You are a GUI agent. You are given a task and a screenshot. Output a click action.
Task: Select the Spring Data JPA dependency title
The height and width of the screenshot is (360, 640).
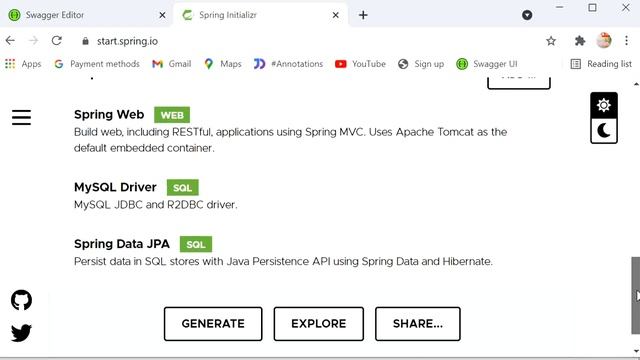coord(122,244)
